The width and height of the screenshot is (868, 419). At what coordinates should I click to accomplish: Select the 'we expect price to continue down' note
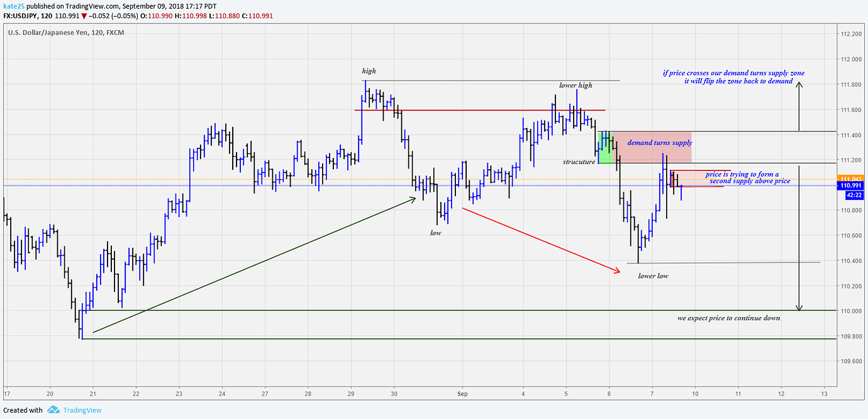[x=728, y=318]
